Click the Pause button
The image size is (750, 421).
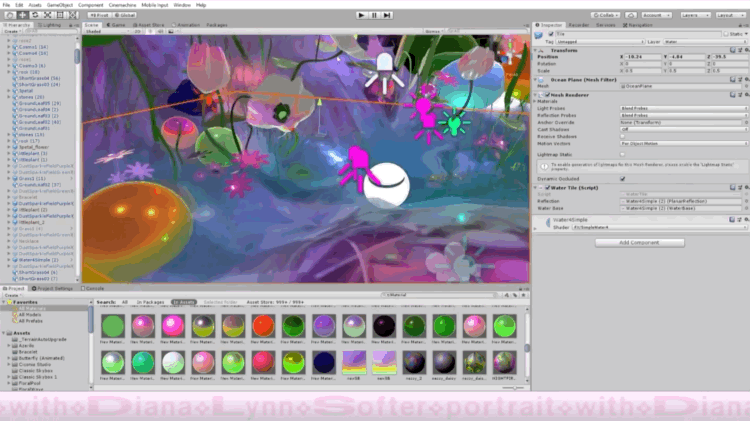374,15
